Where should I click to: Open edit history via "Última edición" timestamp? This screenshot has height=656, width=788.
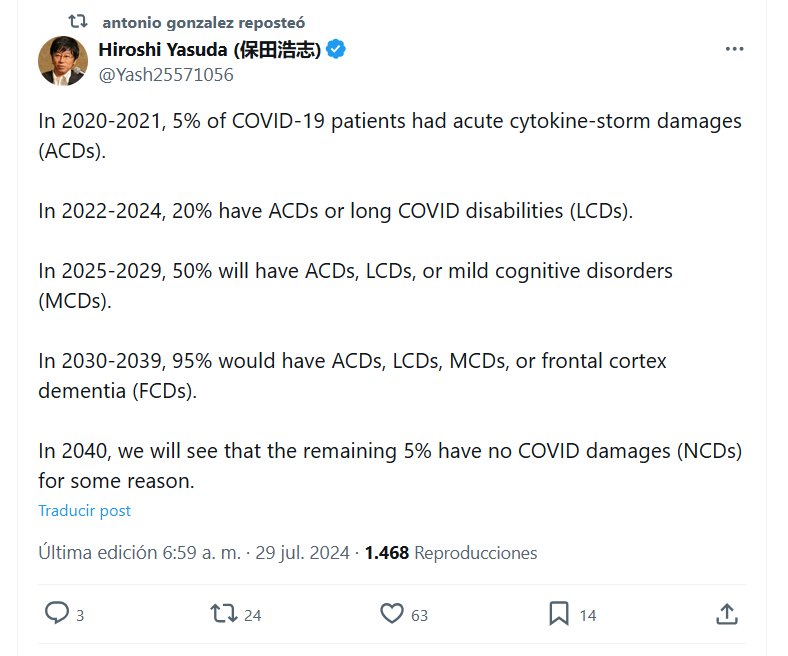tap(193, 552)
